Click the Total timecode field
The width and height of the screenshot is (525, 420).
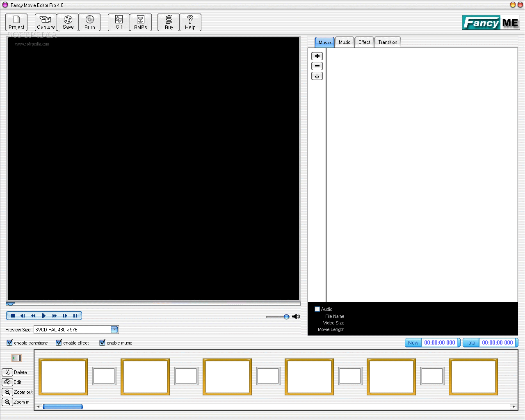[498, 342]
